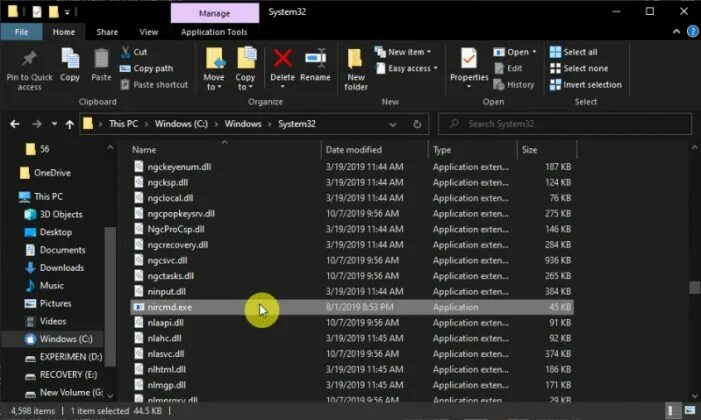
Task: Select EXPERIMEN (D:) drive in sidebar
Action: [63, 357]
